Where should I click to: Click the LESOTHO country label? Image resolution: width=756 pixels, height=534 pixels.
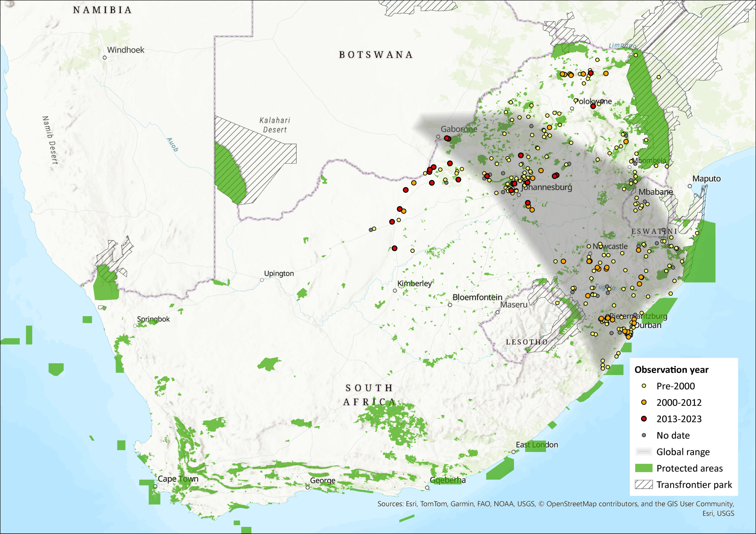tap(527, 342)
